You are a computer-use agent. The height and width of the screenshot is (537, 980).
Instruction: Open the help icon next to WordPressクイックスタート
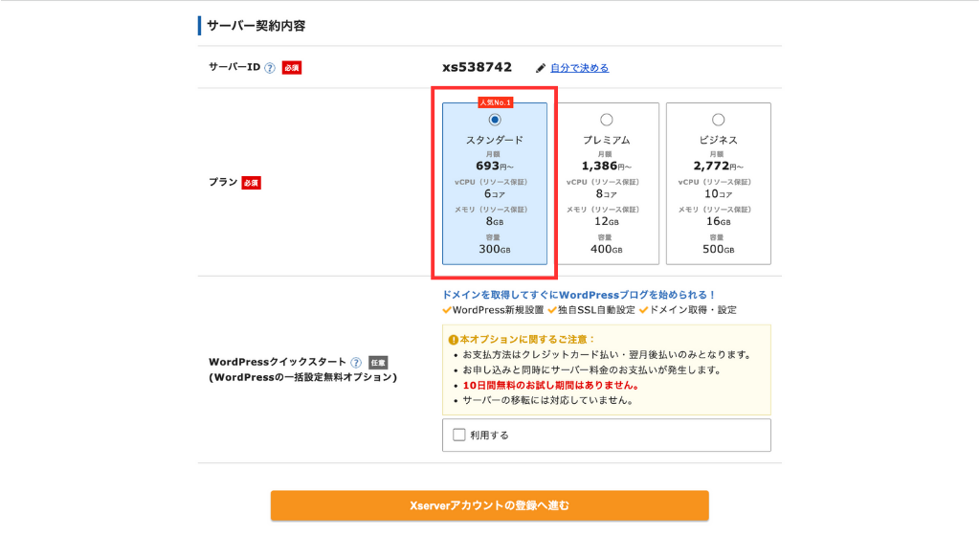[356, 362]
